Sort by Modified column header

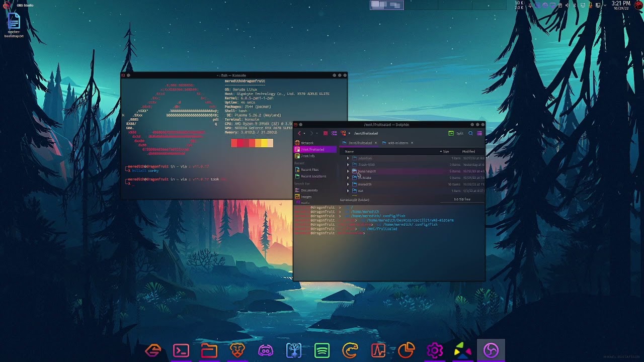pos(468,151)
